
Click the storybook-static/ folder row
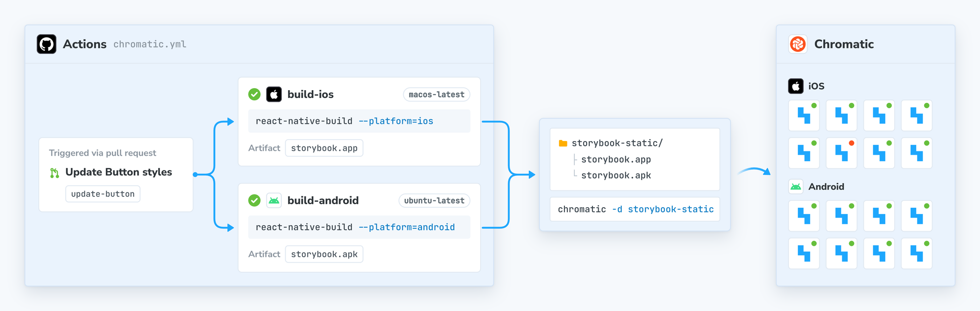point(611,143)
